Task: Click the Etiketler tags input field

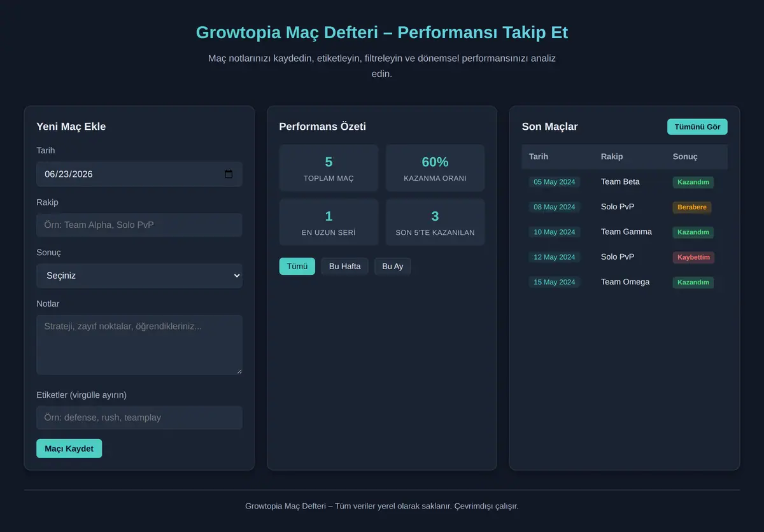Action: click(x=139, y=417)
